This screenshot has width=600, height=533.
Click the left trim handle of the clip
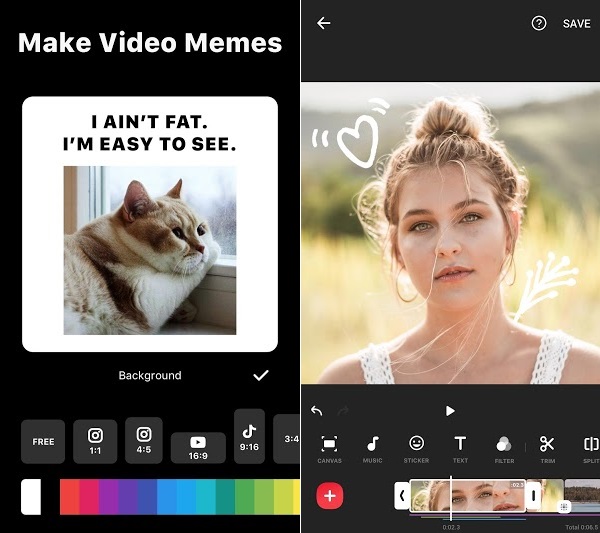(402, 496)
